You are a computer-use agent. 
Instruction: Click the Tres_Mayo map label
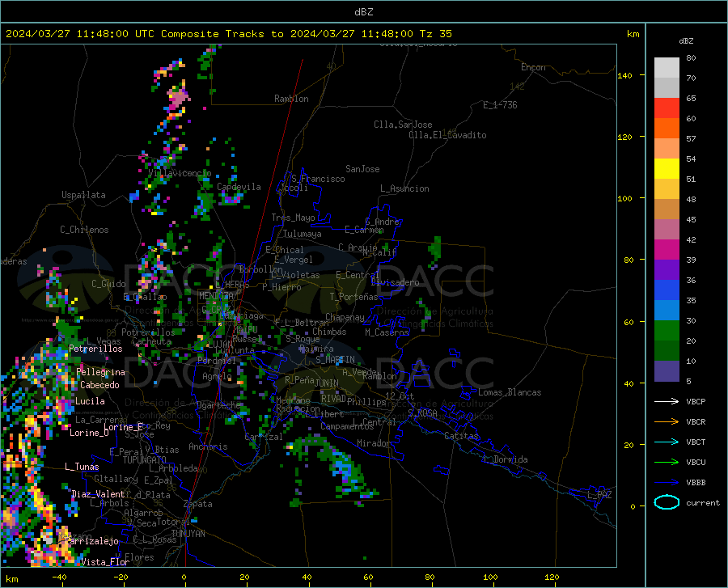coord(293,218)
